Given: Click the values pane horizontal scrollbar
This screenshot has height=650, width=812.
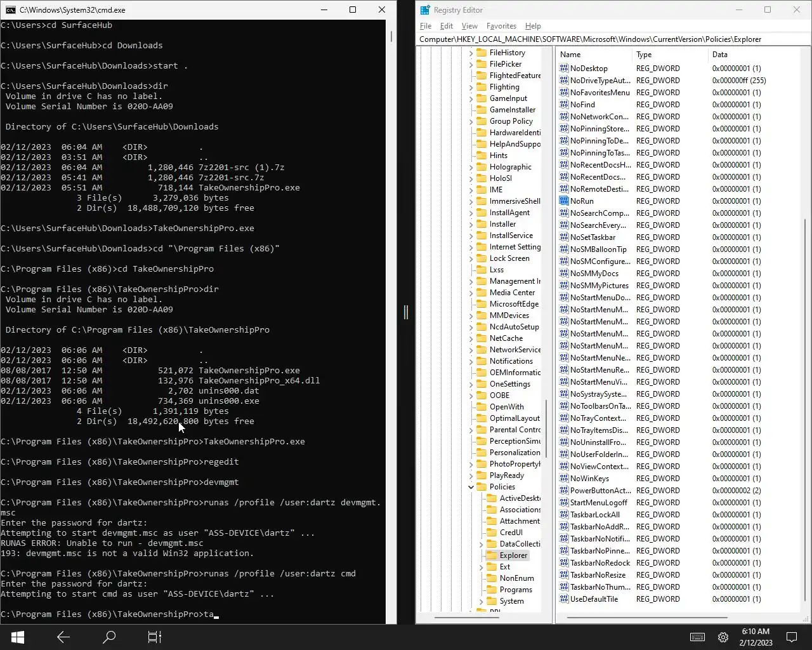Looking at the screenshot, I should pos(647,617).
